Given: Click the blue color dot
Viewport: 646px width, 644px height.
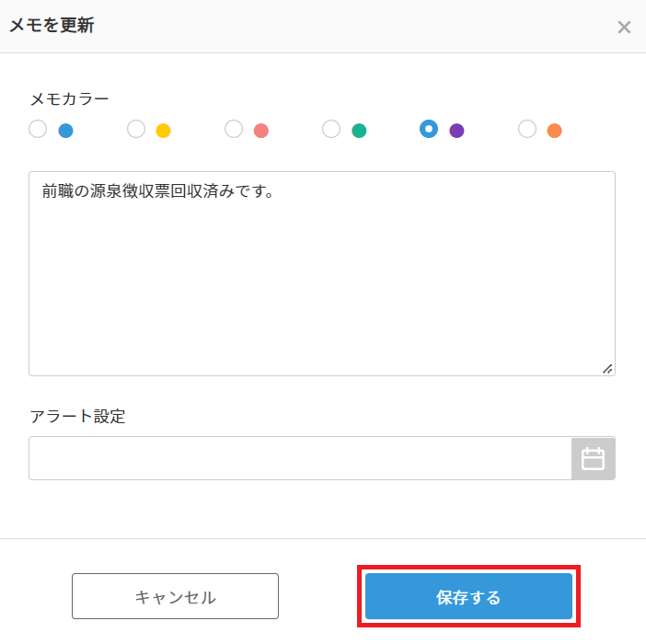Looking at the screenshot, I should [65, 131].
